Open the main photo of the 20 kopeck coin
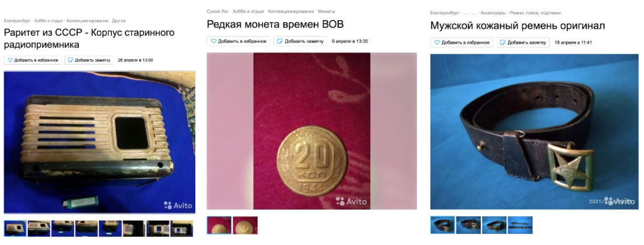The width and height of the screenshot is (644, 245). tap(312, 131)
